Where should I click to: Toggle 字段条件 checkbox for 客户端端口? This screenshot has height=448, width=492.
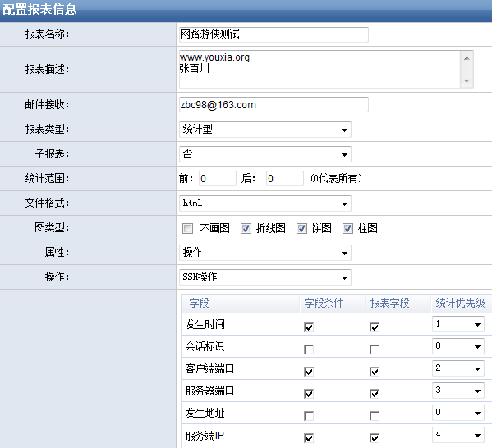click(x=309, y=372)
